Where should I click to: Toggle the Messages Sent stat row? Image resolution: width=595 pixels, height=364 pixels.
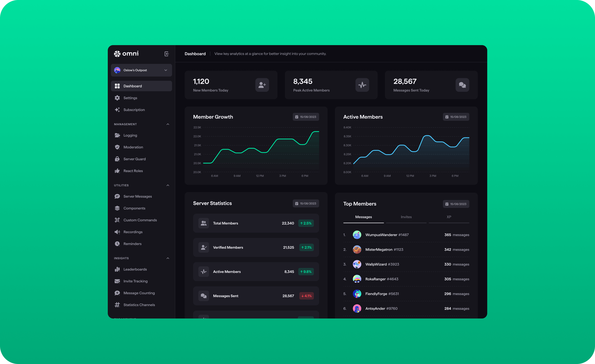[x=255, y=296]
